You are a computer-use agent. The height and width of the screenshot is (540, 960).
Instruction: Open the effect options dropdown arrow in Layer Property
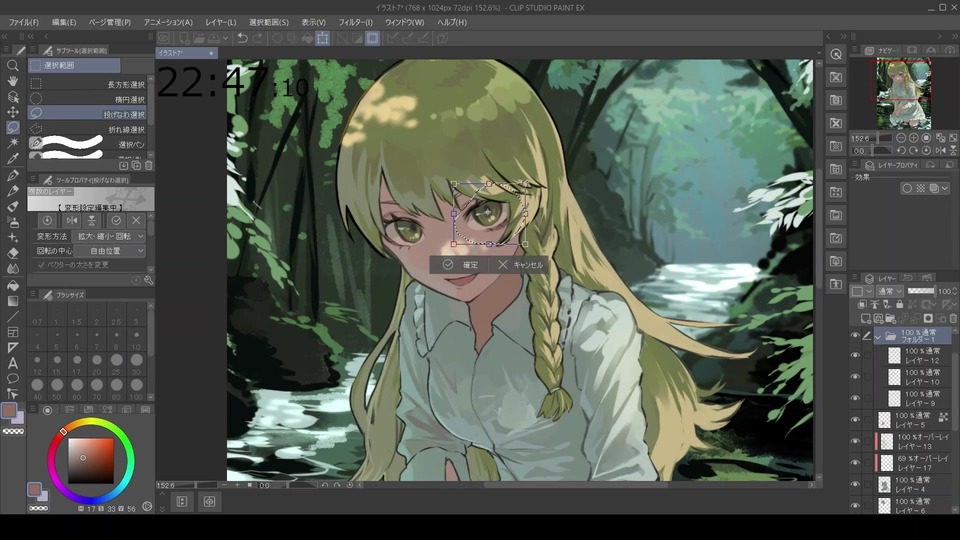point(945,189)
